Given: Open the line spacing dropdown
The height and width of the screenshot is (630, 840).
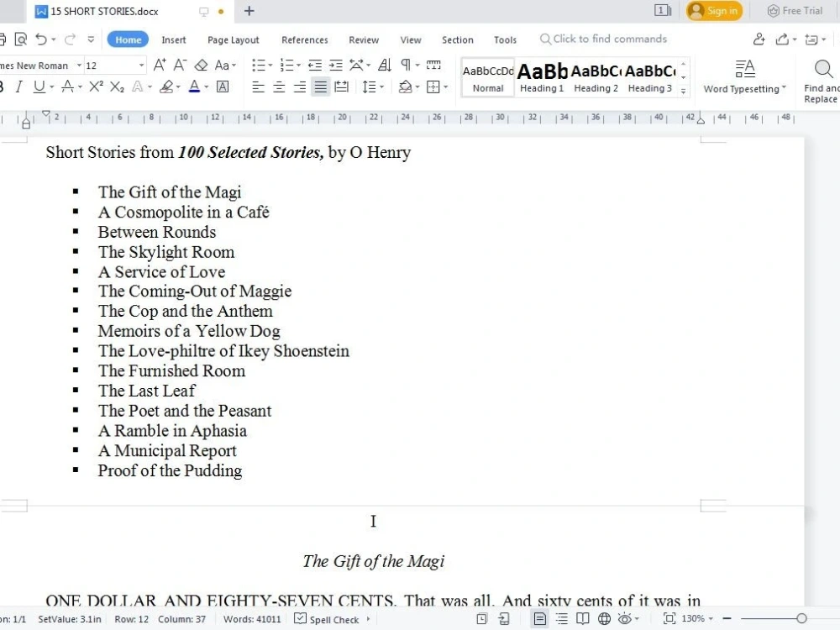Looking at the screenshot, I should pos(371,87).
